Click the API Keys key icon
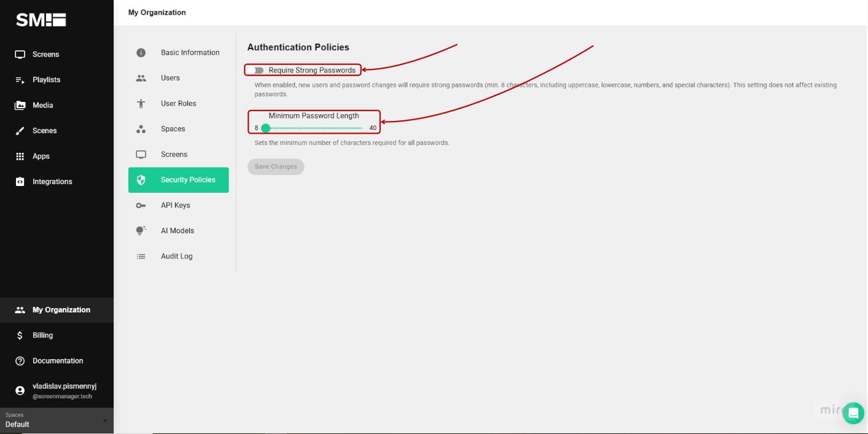 (x=141, y=205)
